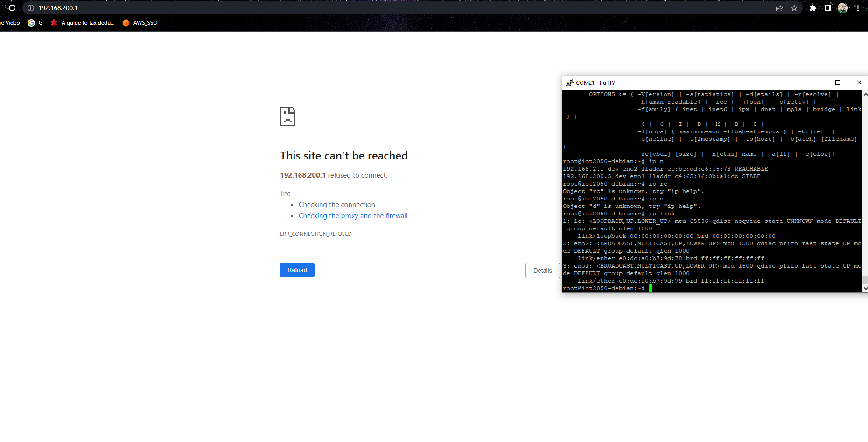Click the 'COM21 - PuTTY' window title
Image resolution: width=868 pixels, height=442 pixels.
pos(595,83)
